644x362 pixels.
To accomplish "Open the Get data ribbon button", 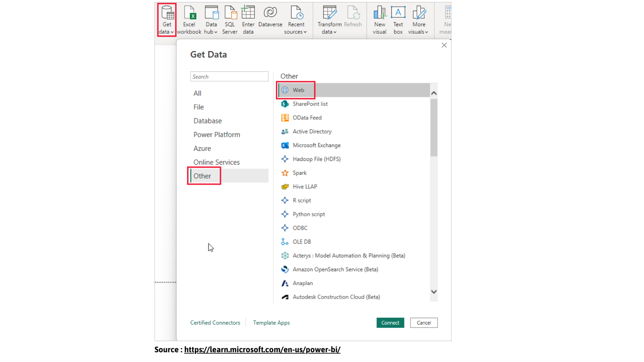I will (x=167, y=20).
